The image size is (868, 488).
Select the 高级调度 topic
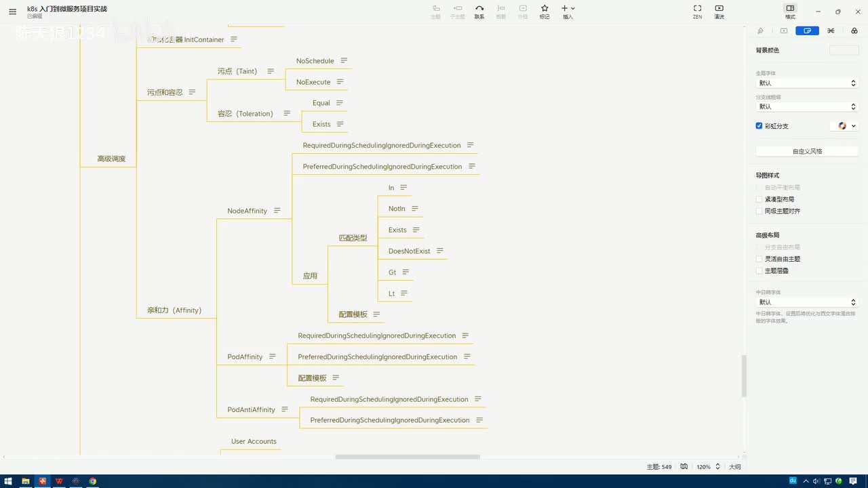click(x=111, y=159)
